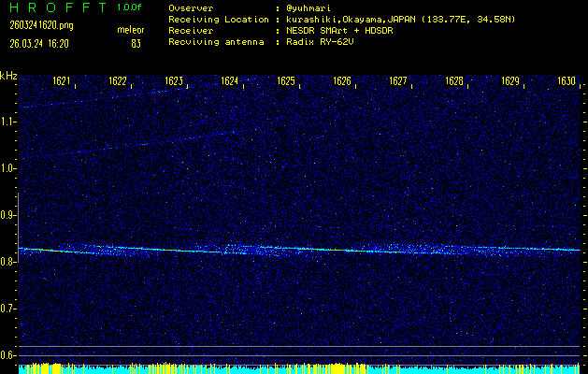Click the meteor count value 83

pyautogui.click(x=136, y=44)
